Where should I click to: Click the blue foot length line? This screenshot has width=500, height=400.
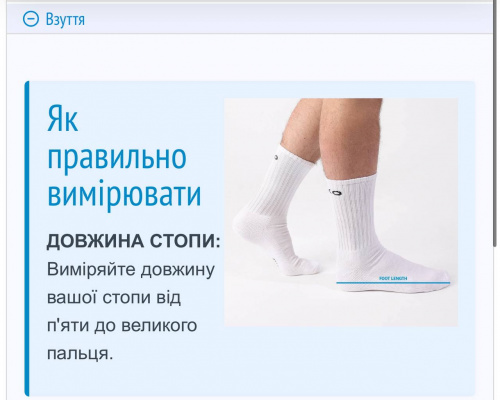point(393,283)
